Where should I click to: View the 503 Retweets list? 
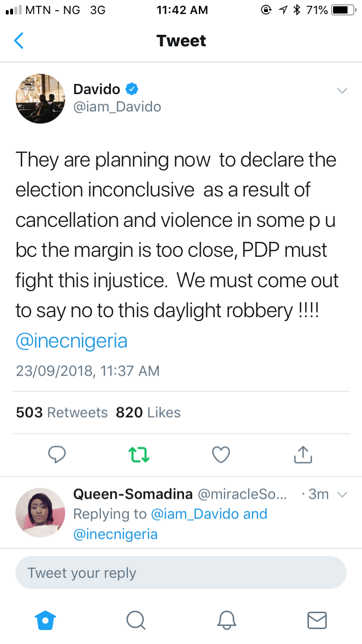click(x=62, y=412)
